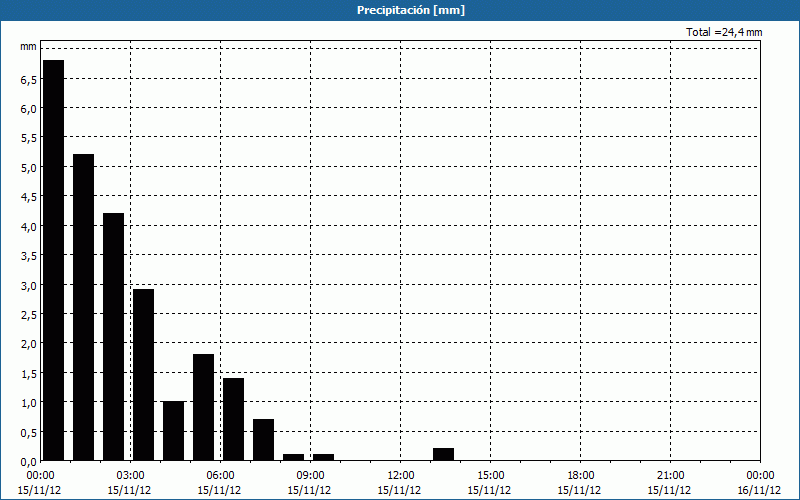Click the 1,0 y-axis label
The height and width of the screenshot is (500, 800).
click(29, 403)
